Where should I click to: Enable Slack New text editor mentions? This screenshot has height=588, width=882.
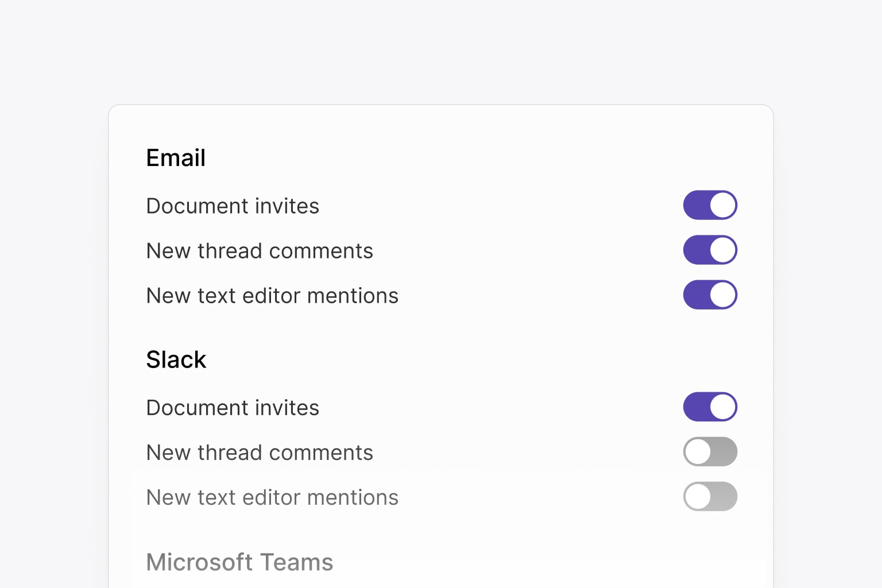coord(710,496)
